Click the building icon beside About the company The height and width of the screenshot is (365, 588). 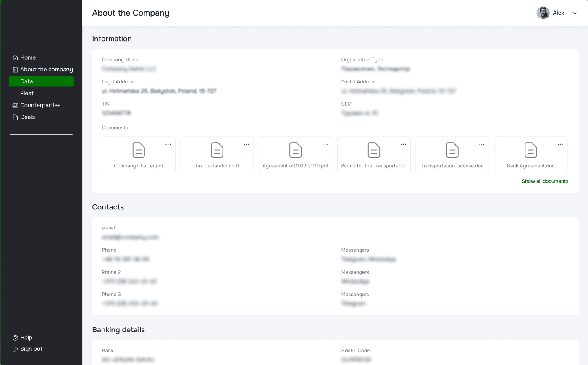coord(15,70)
